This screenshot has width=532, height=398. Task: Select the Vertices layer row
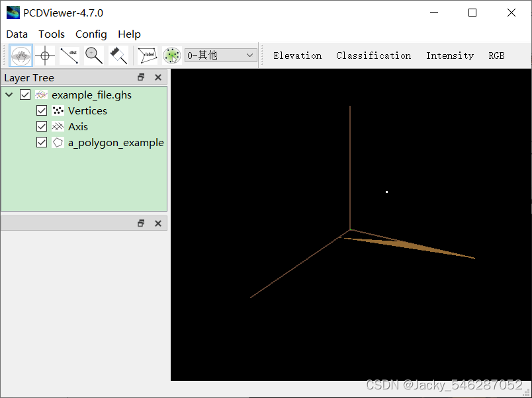pos(87,111)
